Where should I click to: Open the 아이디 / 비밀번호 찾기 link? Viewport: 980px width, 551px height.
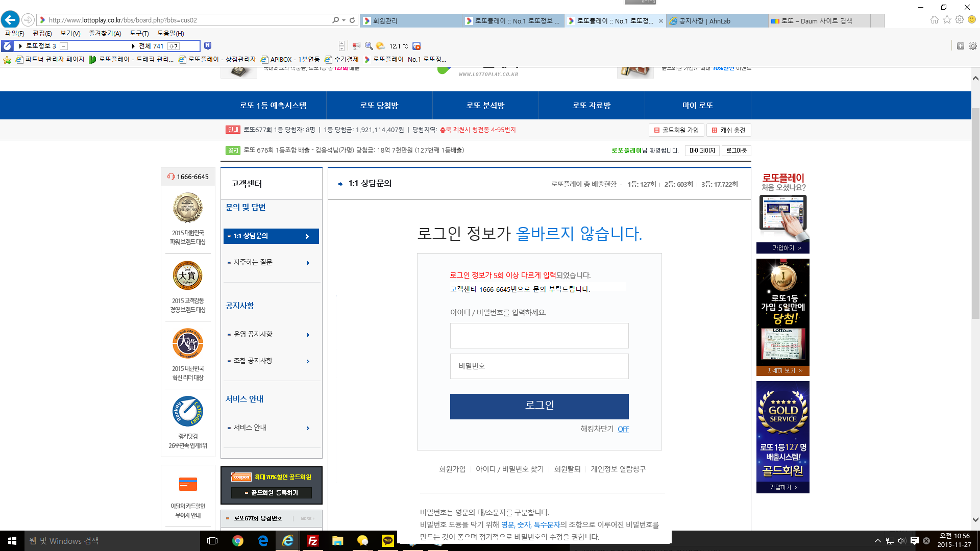pyautogui.click(x=509, y=469)
